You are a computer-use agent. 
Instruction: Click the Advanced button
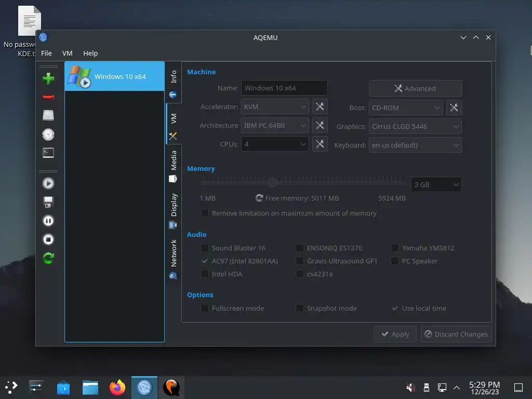pos(415,88)
